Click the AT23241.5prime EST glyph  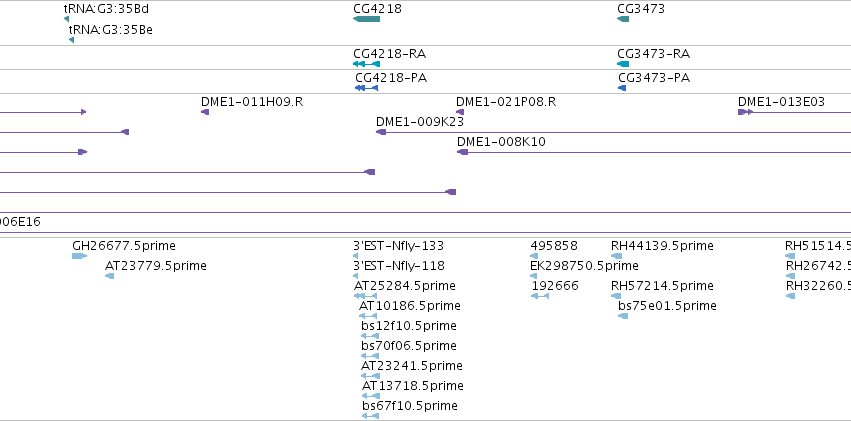coord(370,376)
